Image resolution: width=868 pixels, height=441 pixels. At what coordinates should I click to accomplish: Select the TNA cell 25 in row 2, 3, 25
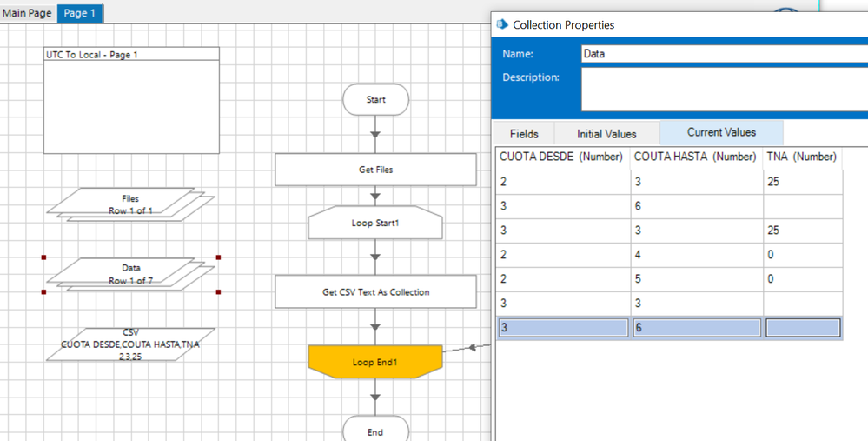(x=803, y=182)
